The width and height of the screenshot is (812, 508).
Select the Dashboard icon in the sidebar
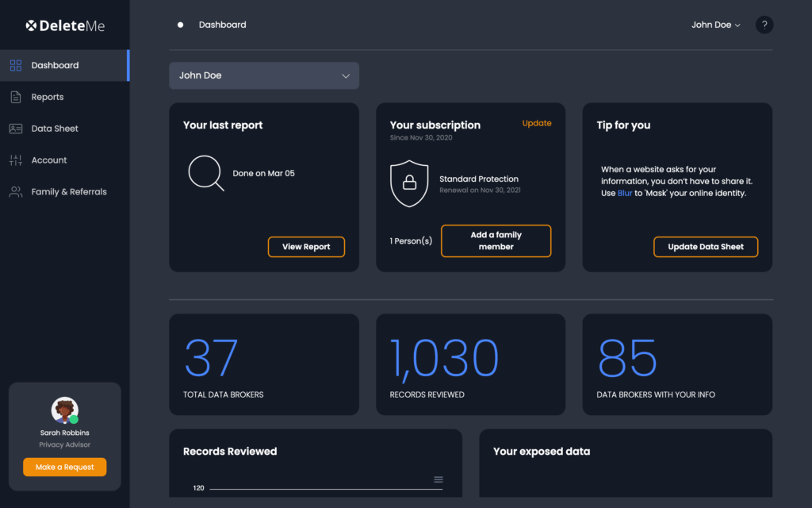(15, 65)
